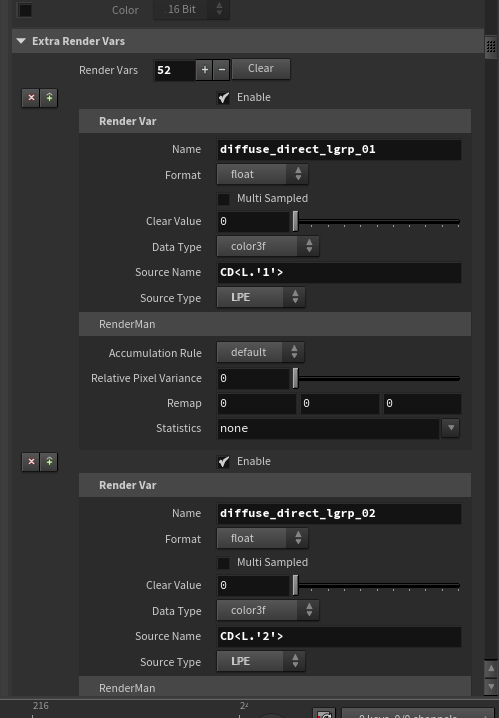Viewport: 499px width, 718px height.
Task: Toggle Multi Sampled for diffuse_direct_lgrp_02
Action: (x=223, y=563)
